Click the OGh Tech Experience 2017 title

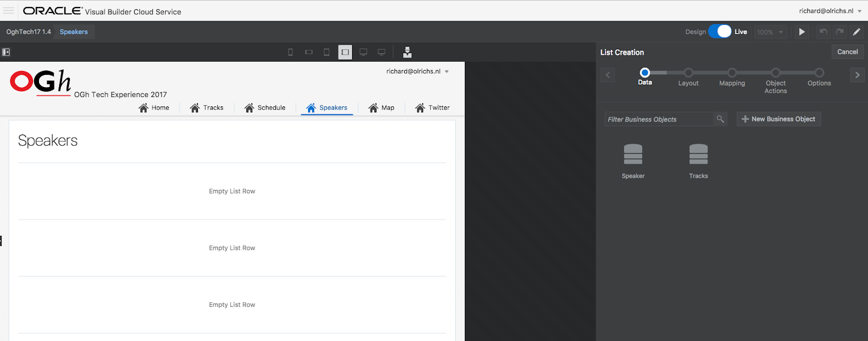[x=120, y=94]
